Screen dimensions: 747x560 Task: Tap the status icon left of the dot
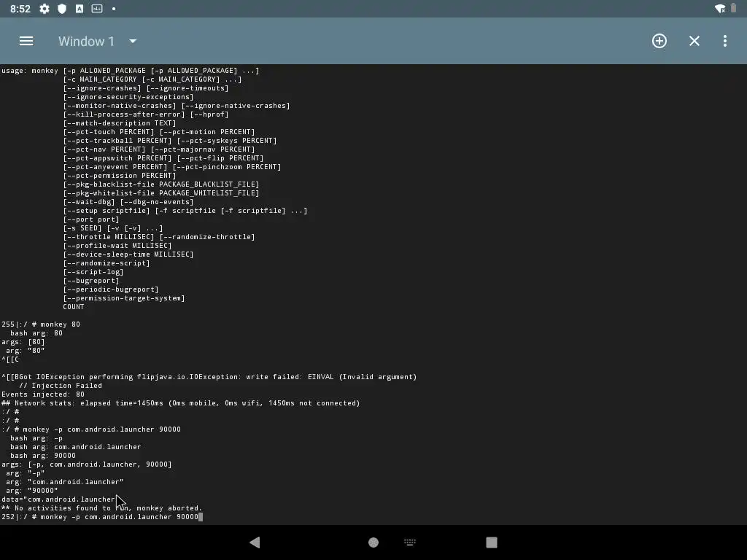tap(97, 9)
